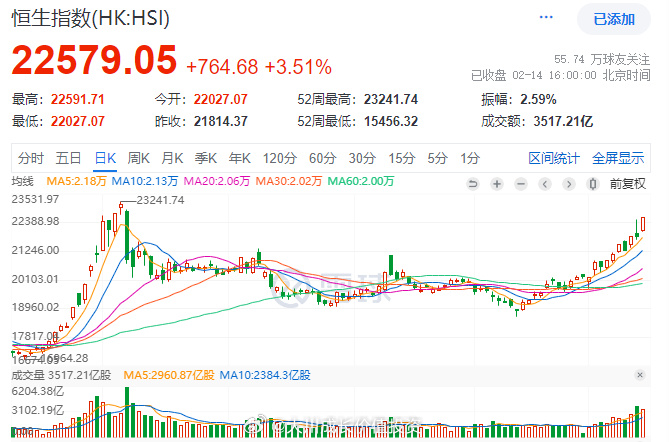Move chart left with the left arrow
The width and height of the screenshot is (669, 442).
(x=545, y=184)
